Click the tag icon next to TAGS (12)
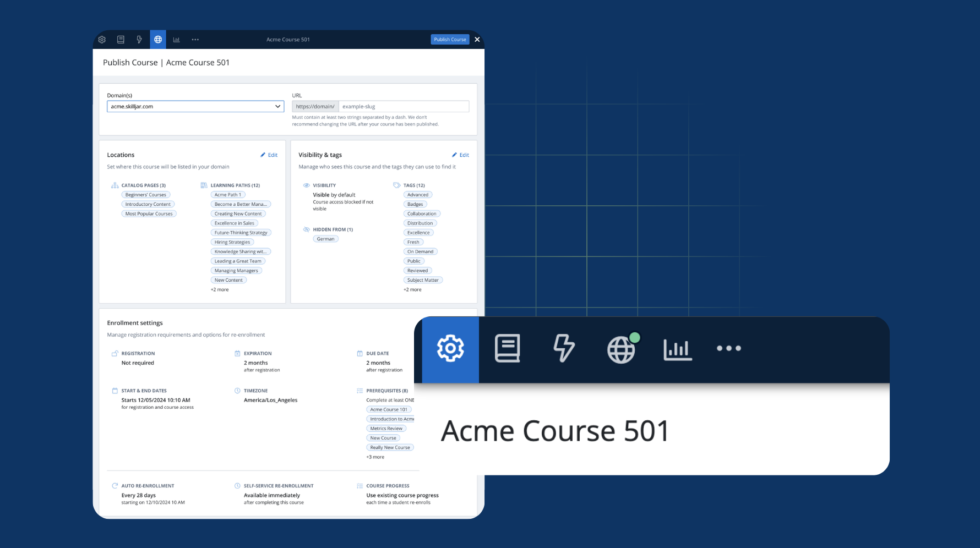This screenshot has width=980, height=548. click(398, 185)
